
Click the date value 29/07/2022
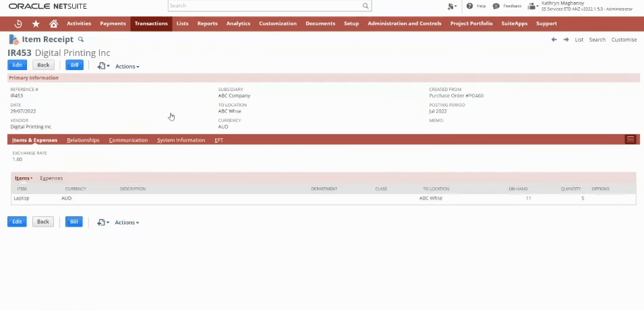tap(24, 111)
